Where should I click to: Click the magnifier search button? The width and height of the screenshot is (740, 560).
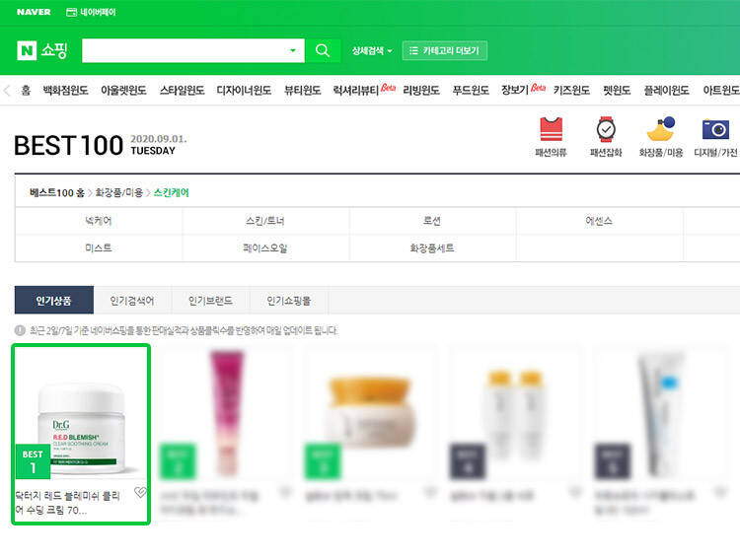pyautogui.click(x=322, y=50)
